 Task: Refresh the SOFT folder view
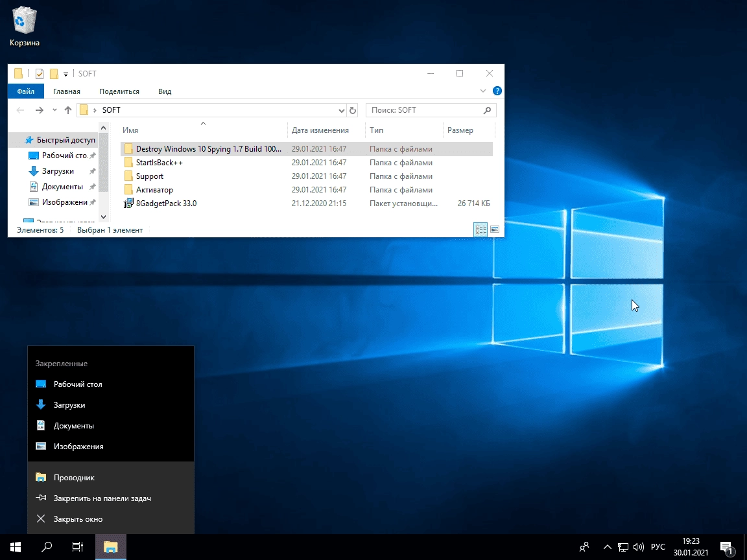[x=353, y=110]
